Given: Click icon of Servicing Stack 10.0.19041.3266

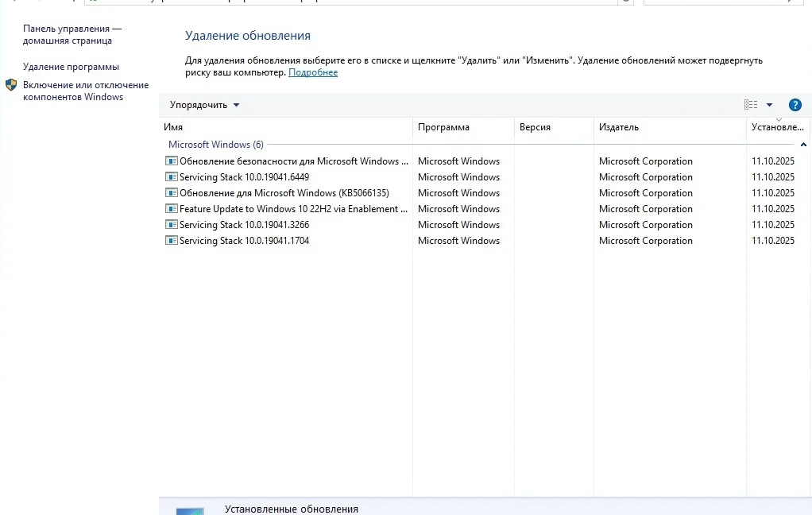Looking at the screenshot, I should 171,225.
